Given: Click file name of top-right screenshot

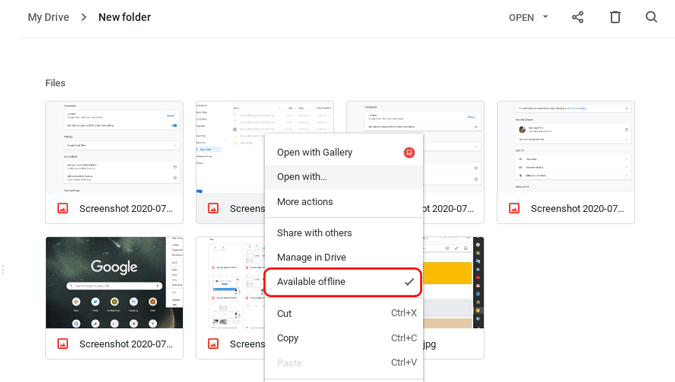Looking at the screenshot, I should [x=577, y=209].
